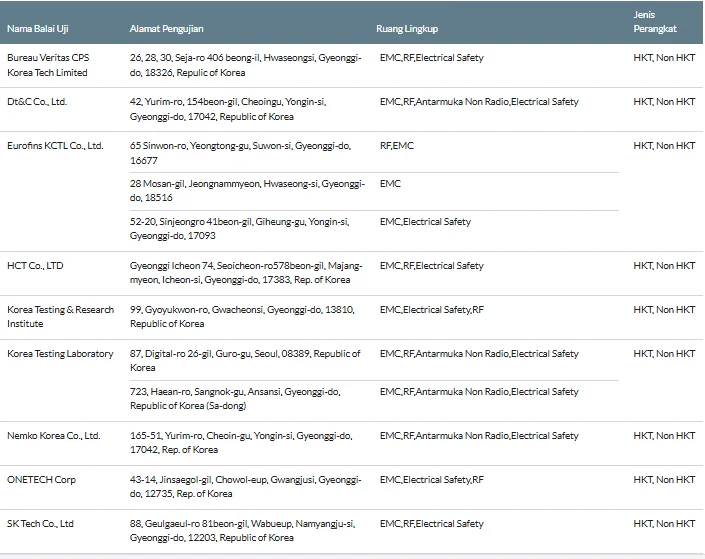This screenshot has width=705, height=559.
Task: Click the Nama Balai Uji column header
Action: coord(38,28)
